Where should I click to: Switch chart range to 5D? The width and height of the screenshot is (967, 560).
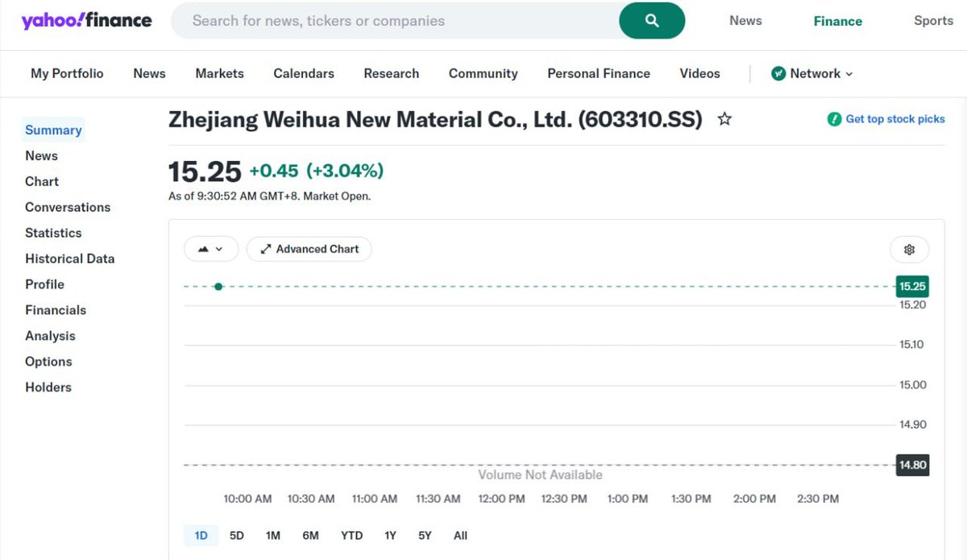pyautogui.click(x=236, y=535)
